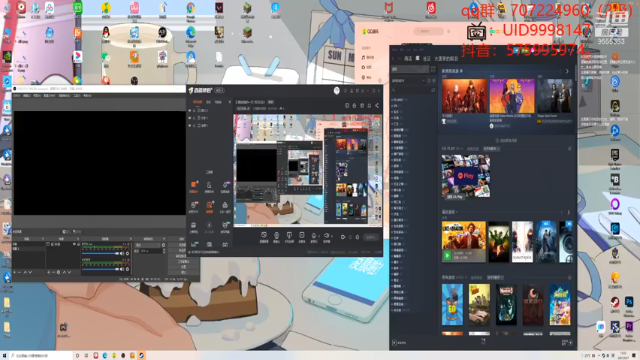Remove selected scene in OBS scenes panel
Screen dimensions: 640x360
19,272
